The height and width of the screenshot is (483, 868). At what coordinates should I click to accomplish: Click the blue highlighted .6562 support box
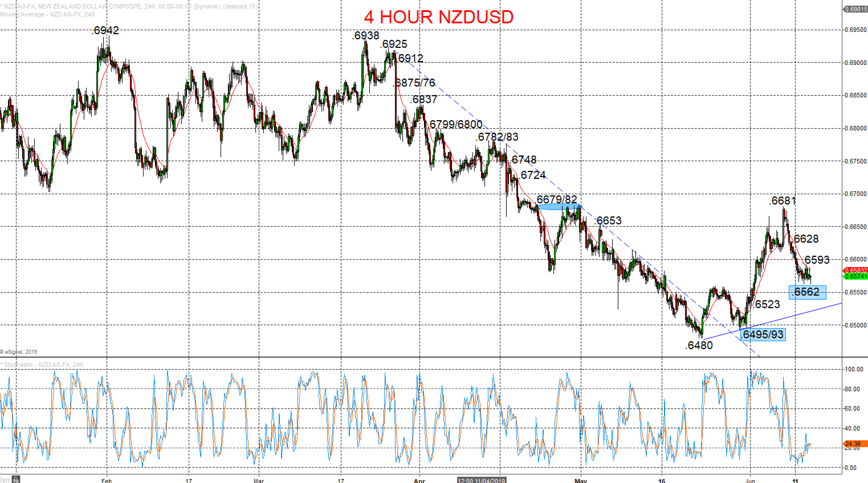tap(807, 292)
